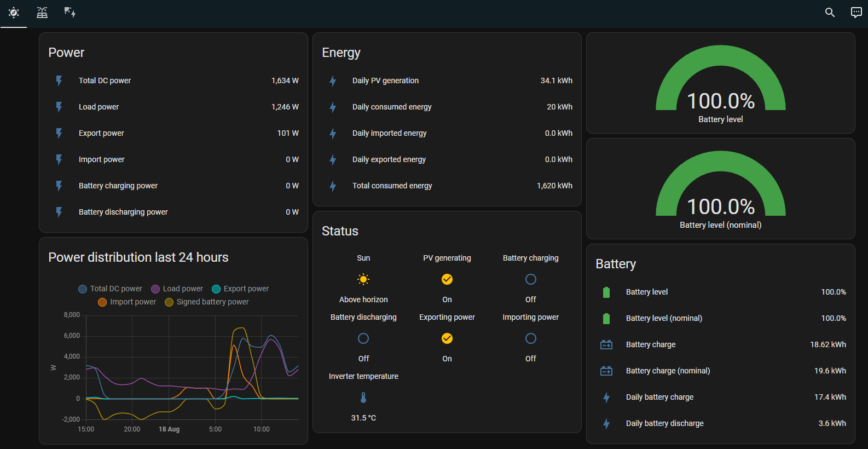Open the Battery level gauge
The image size is (868, 449).
tap(721, 83)
